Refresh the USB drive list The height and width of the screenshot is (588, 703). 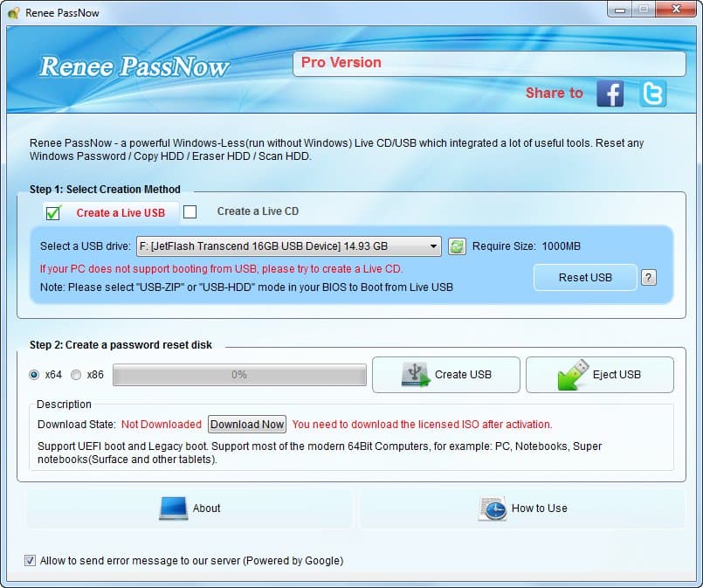coord(457,246)
